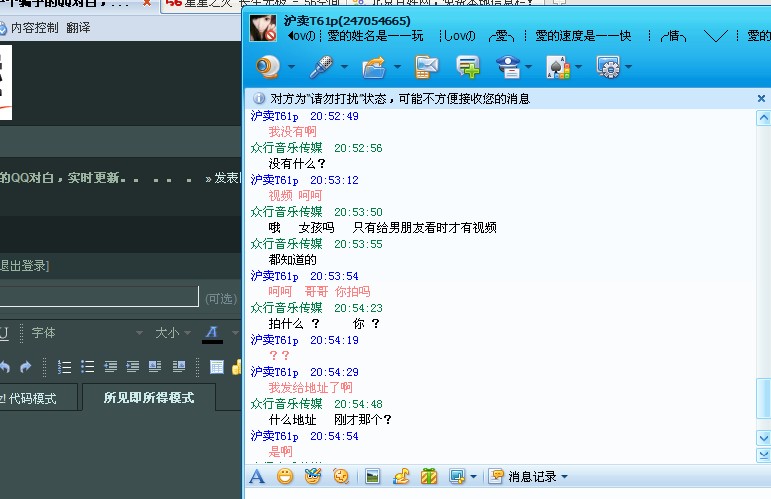
Task: Click the optional (可选) input field
Action: [99, 296]
